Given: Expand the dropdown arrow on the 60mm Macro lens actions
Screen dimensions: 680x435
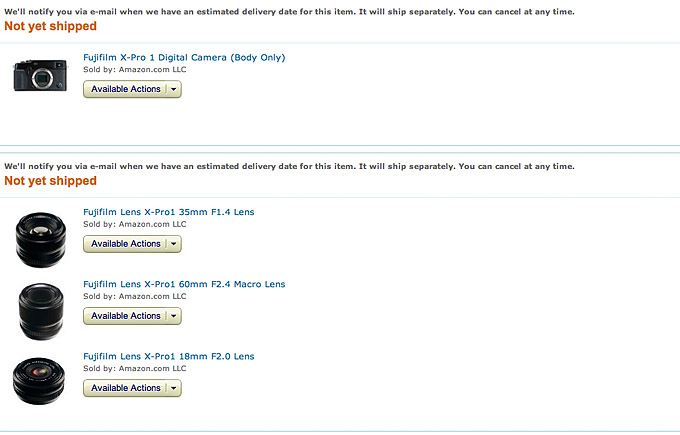Looking at the screenshot, I should 174,316.
